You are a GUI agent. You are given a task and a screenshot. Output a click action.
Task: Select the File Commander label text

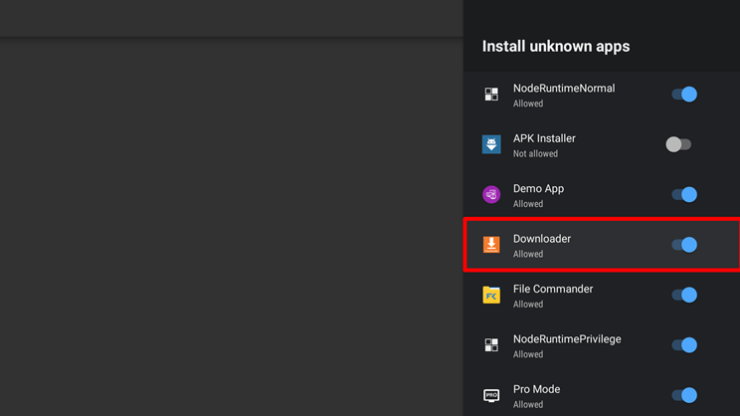click(553, 289)
